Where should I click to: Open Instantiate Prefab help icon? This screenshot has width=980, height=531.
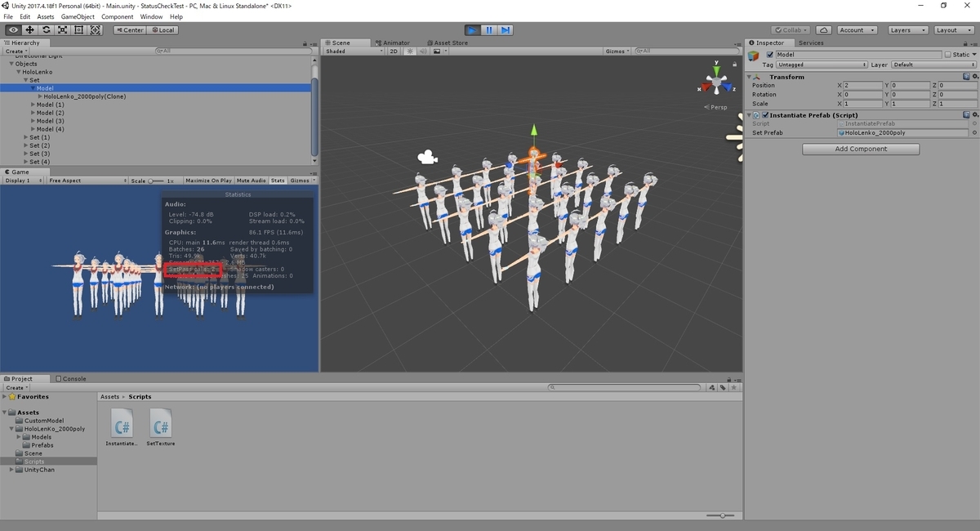pyautogui.click(x=965, y=115)
